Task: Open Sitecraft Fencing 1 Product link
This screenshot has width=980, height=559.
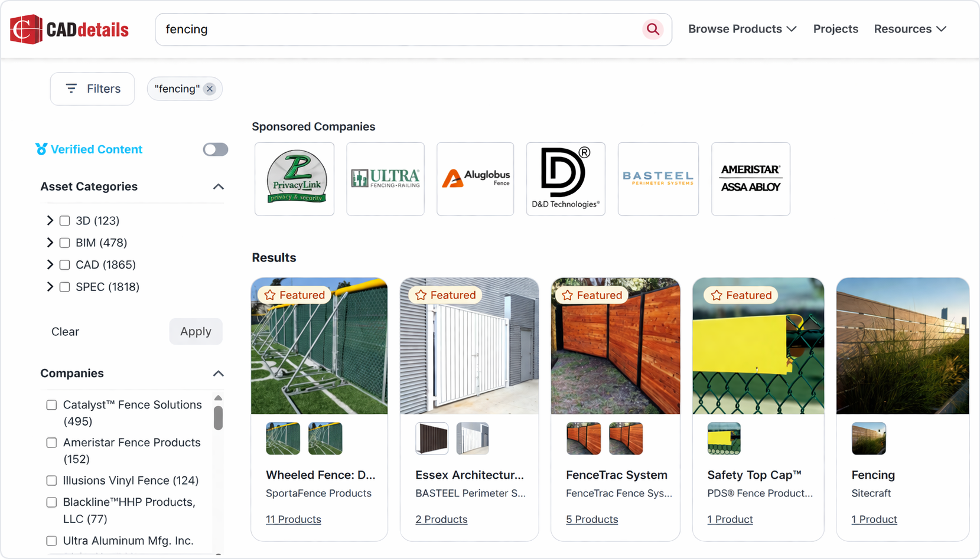Action: click(874, 519)
